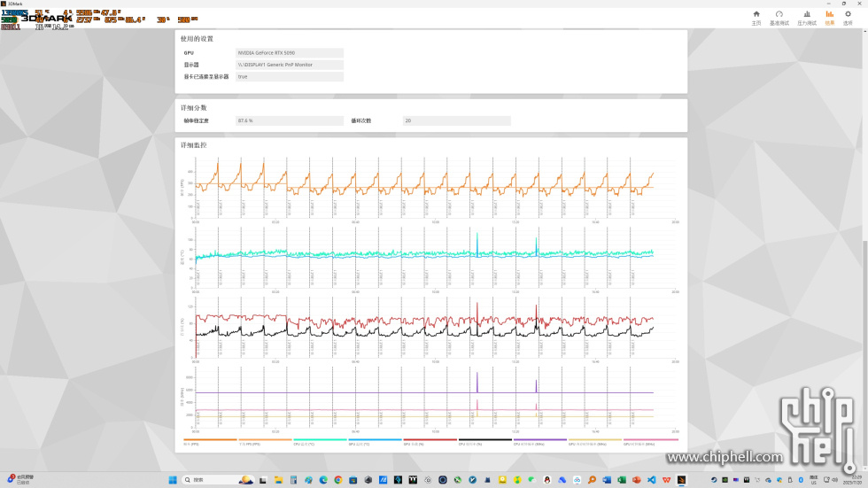Screen dimensions: 868x488
Task: Select the 结果 results tab
Action: pyautogui.click(x=829, y=18)
